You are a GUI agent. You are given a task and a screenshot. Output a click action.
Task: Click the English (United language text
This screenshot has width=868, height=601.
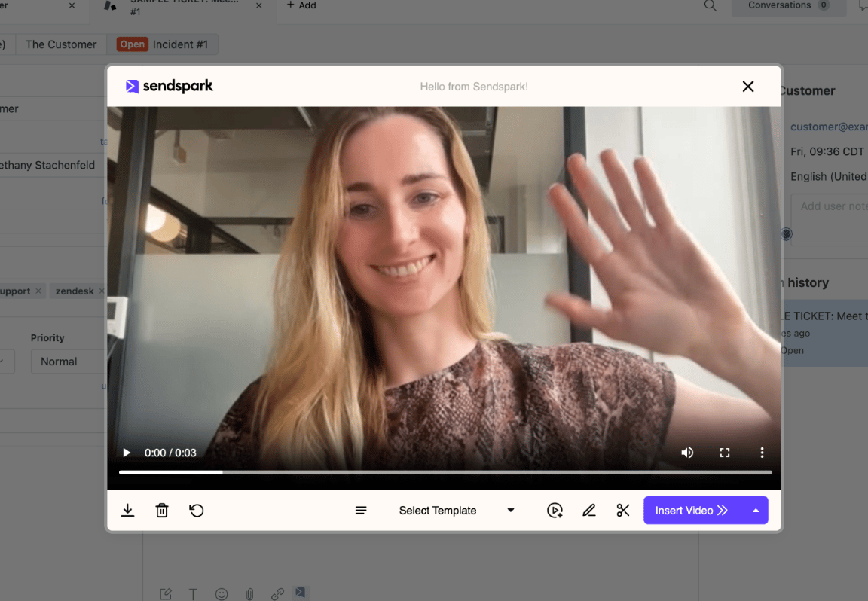coord(829,176)
